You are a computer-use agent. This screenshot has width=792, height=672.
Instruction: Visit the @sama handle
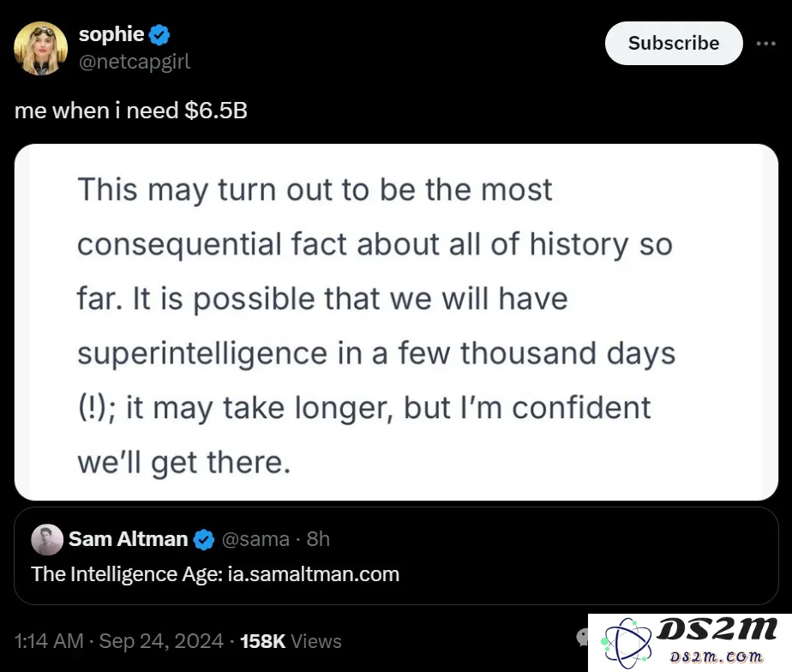pyautogui.click(x=255, y=539)
